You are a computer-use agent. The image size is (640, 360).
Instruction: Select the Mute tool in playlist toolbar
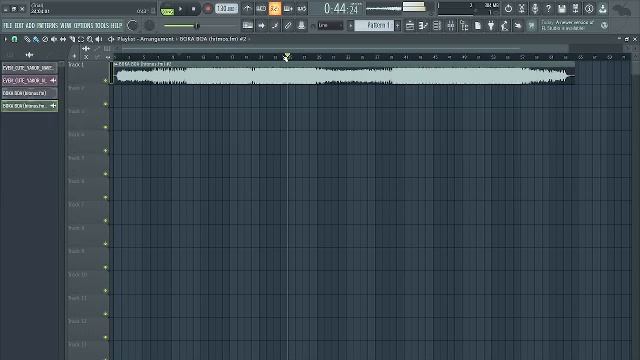54,39
